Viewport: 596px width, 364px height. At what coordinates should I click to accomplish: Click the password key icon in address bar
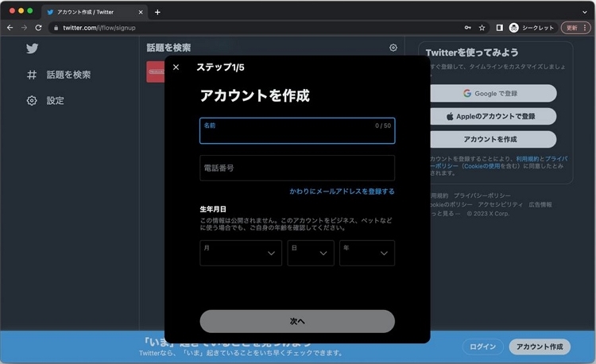[x=467, y=28]
